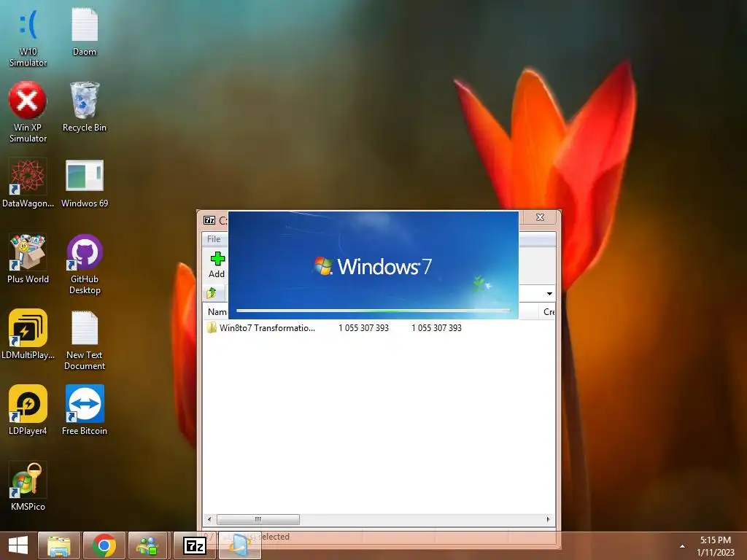
Task: Launch GitHub Desktop shortcut
Action: (85, 264)
